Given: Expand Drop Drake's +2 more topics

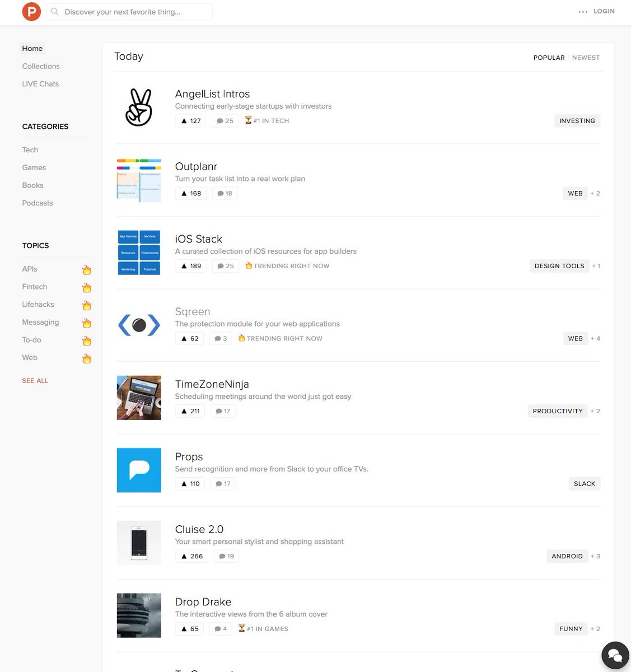Looking at the screenshot, I should coord(595,629).
